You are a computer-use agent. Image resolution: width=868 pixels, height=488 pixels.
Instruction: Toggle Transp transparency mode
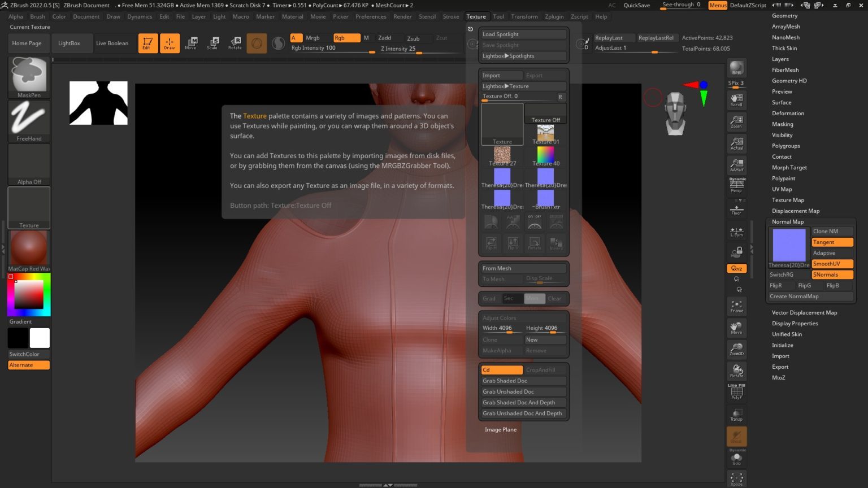pos(736,415)
